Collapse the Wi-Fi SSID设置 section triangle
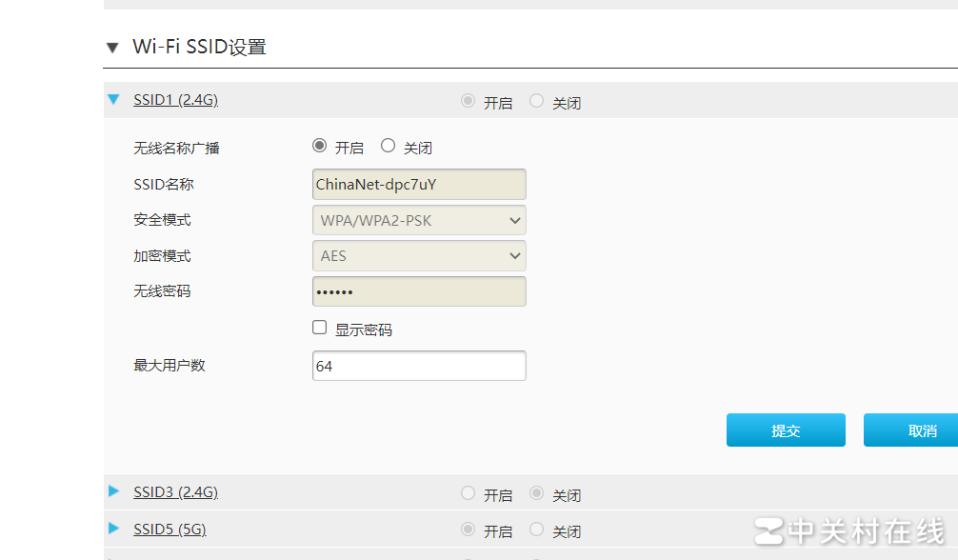This screenshot has width=958, height=560. point(112,48)
